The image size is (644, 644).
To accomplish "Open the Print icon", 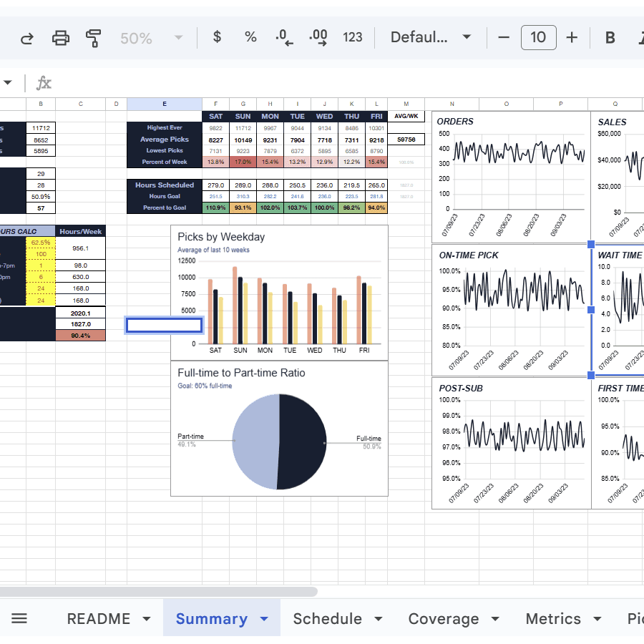I will click(x=61, y=37).
